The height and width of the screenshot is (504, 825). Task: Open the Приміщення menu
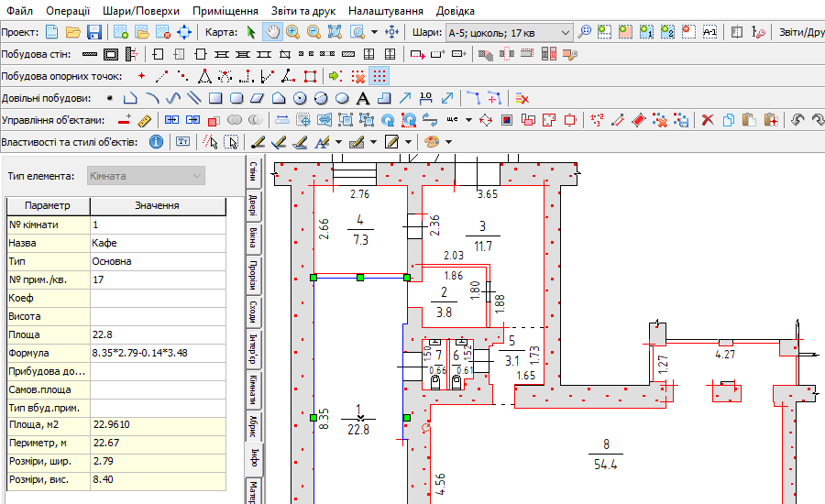225,10
